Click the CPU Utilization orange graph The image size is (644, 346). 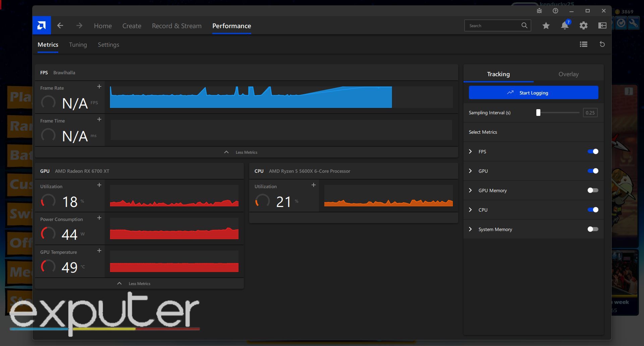[x=388, y=196]
